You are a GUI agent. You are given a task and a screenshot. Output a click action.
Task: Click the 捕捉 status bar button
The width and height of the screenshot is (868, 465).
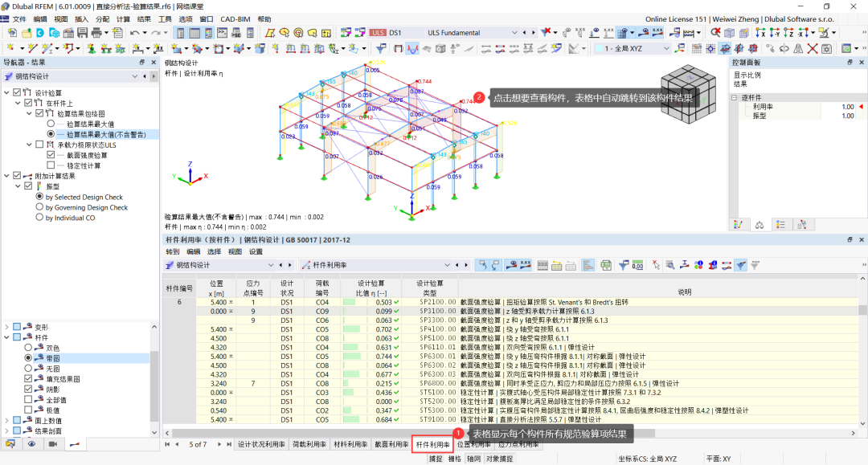point(436,459)
